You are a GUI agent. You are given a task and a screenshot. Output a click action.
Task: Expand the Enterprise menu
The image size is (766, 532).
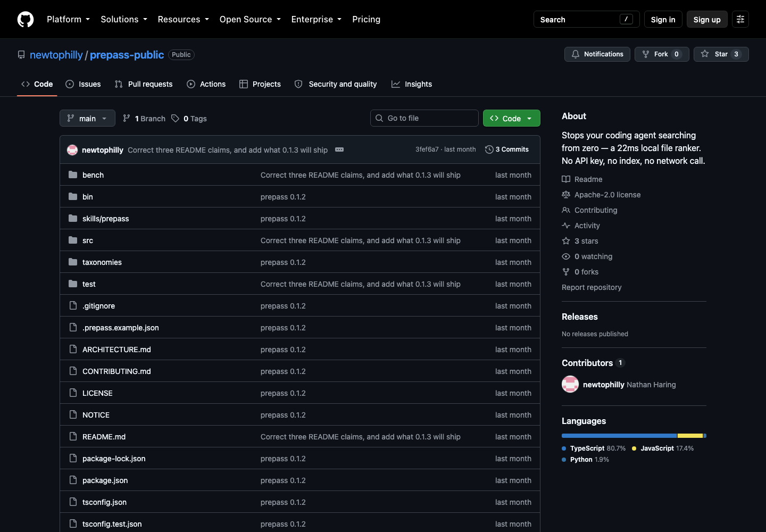[317, 19]
